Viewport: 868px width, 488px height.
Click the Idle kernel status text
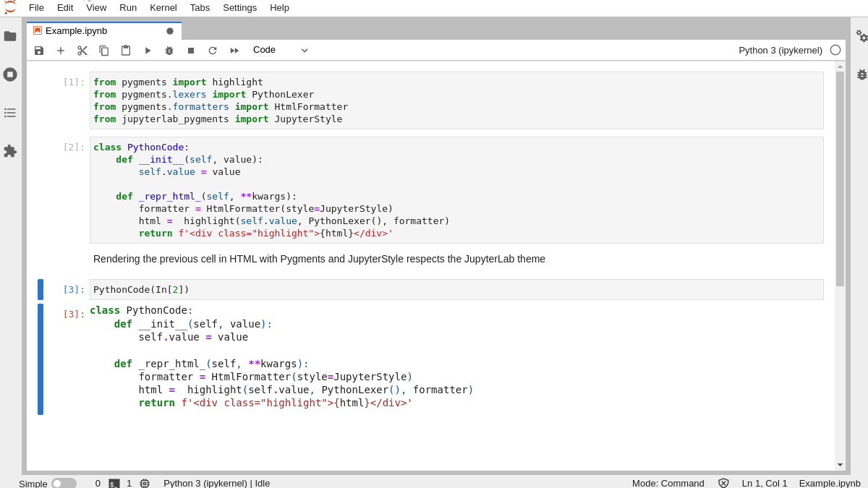(x=260, y=483)
